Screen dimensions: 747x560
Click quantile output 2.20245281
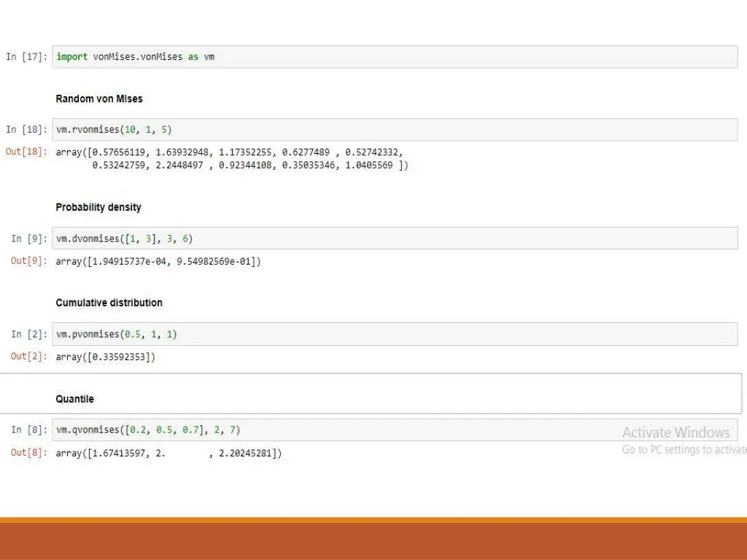click(245, 454)
